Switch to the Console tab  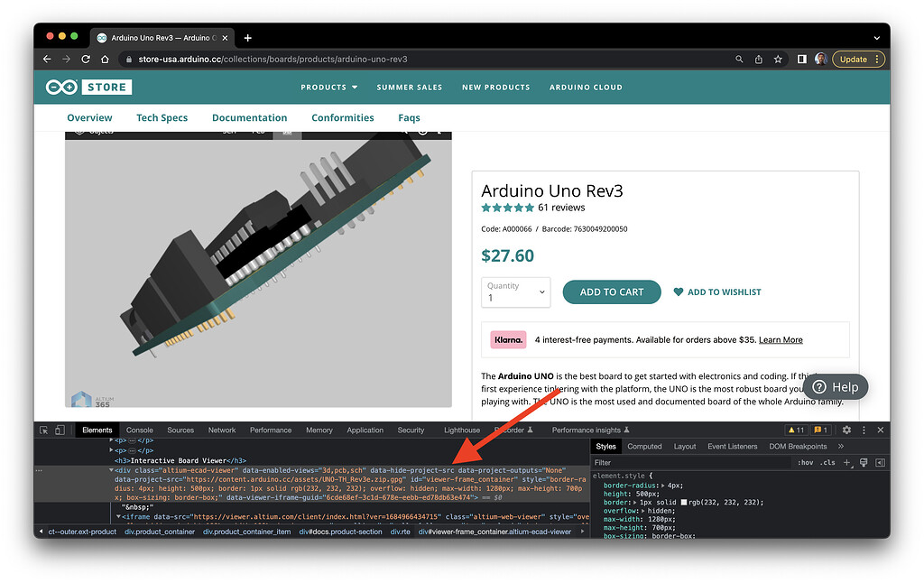point(141,430)
